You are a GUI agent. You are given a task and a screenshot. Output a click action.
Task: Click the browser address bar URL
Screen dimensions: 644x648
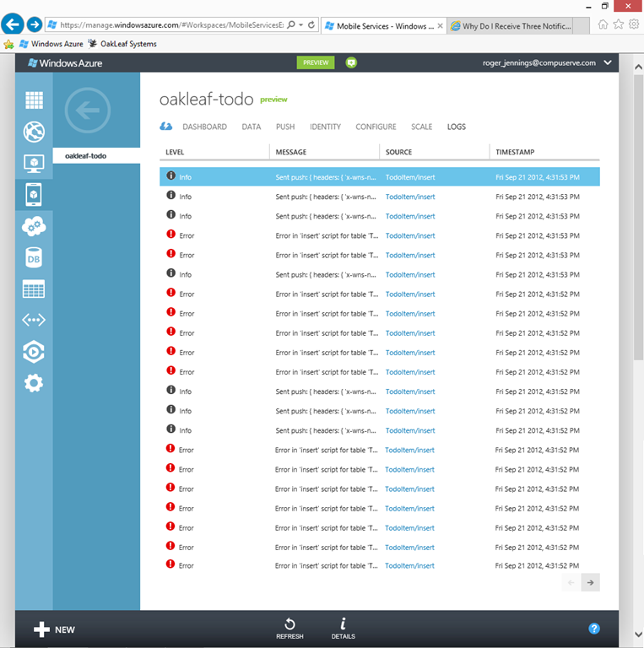(x=171, y=24)
